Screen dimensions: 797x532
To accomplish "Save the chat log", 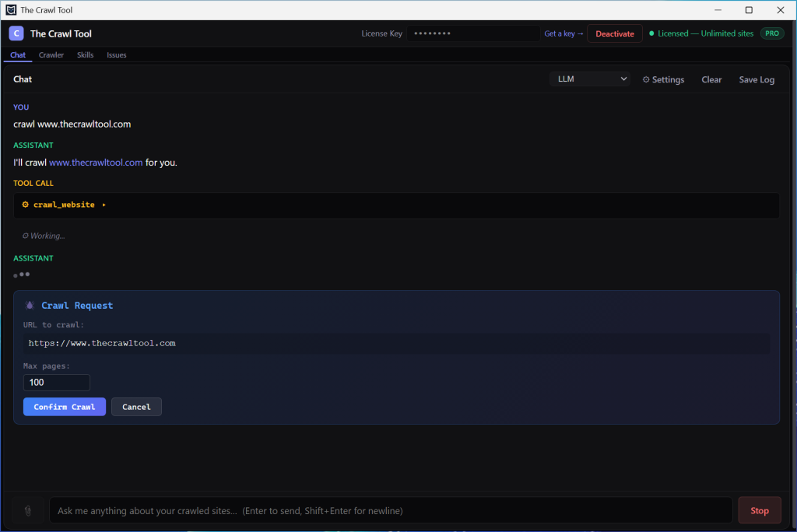I will (x=757, y=79).
